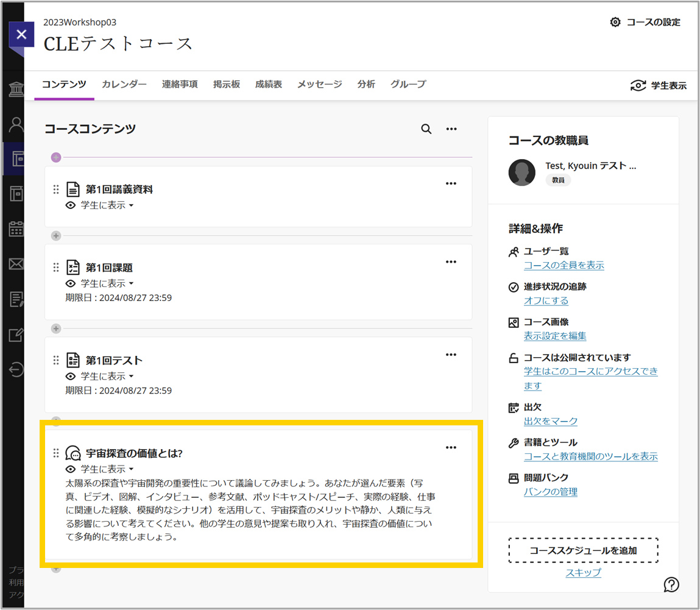Click the eye visibility icon for 第1回講義資料
700x610 pixels.
(x=71, y=205)
